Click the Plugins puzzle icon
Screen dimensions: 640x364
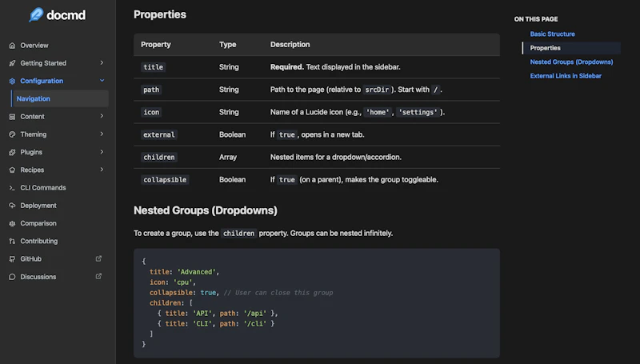tap(12, 152)
